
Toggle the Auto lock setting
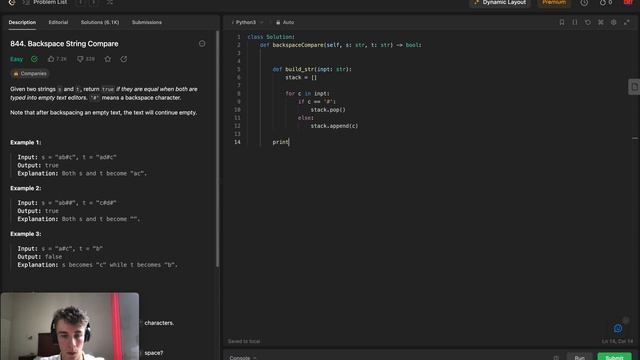285,22
